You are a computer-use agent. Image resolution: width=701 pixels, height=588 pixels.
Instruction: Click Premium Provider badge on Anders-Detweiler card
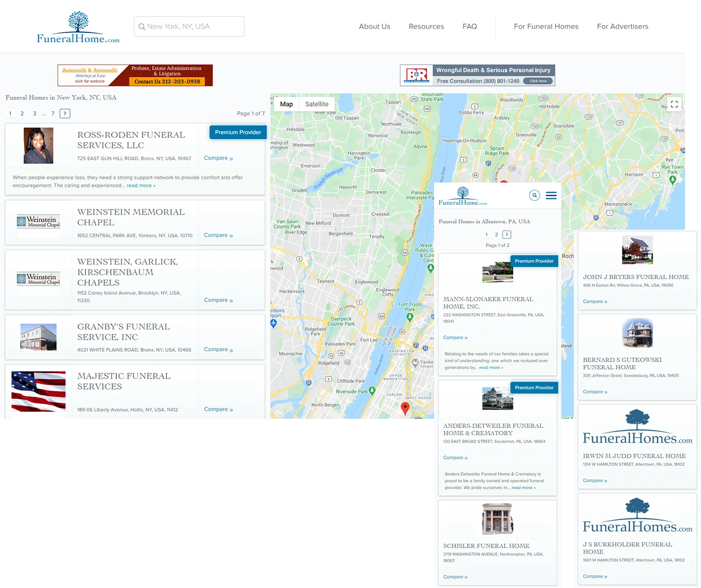[x=534, y=388]
